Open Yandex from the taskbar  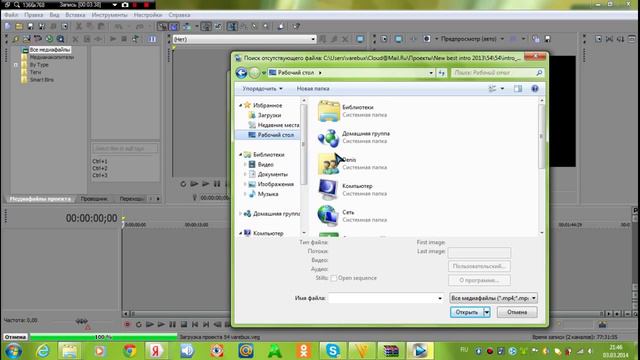pos(156,351)
